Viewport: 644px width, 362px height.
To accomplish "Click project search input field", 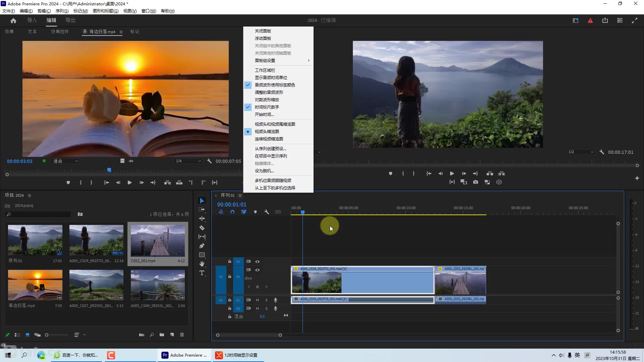I will tap(39, 214).
